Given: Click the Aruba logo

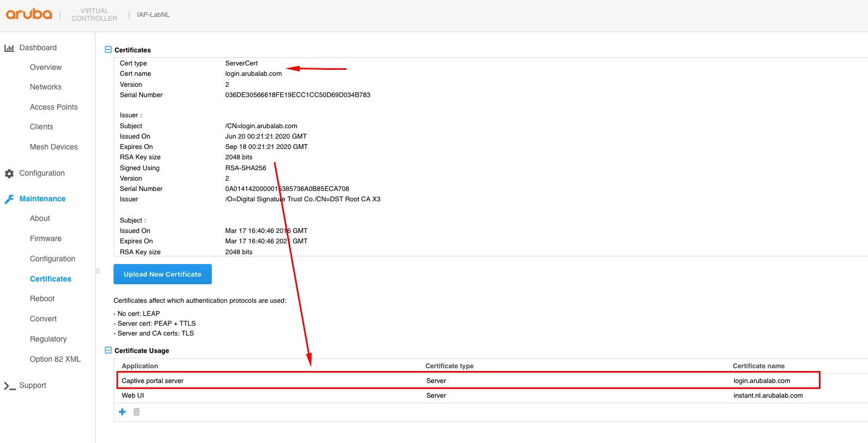Looking at the screenshot, I should click(x=29, y=14).
